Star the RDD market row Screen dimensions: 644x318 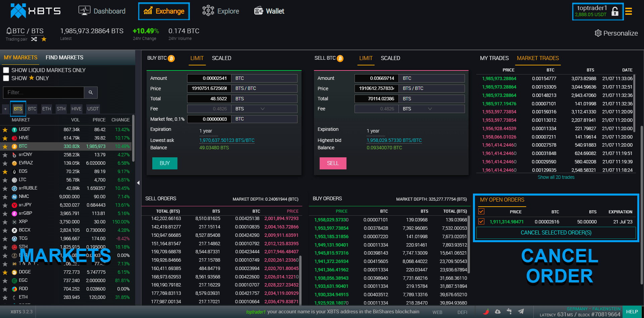(5, 289)
